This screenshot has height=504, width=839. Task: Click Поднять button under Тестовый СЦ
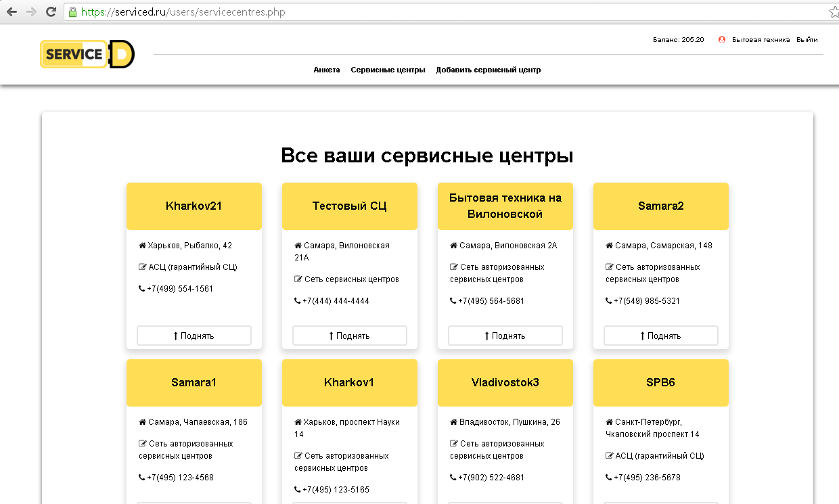(350, 336)
